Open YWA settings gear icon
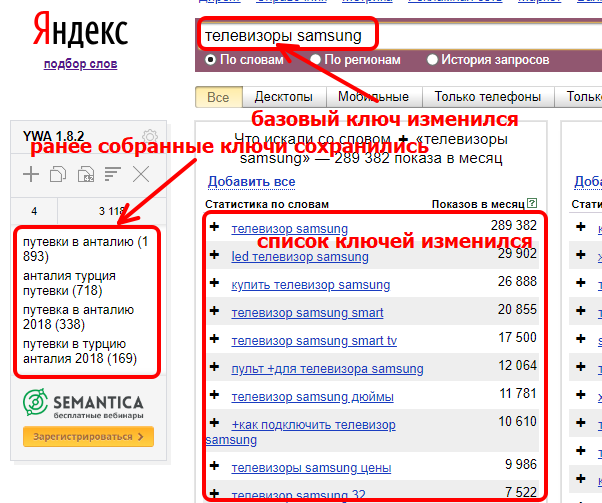 coord(150,137)
